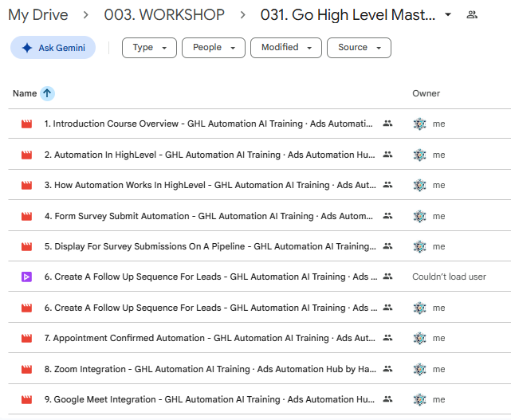This screenshot has height=420, width=511.
Task: Click purple play icon of 6. Create A Follow Up
Action: 27,277
